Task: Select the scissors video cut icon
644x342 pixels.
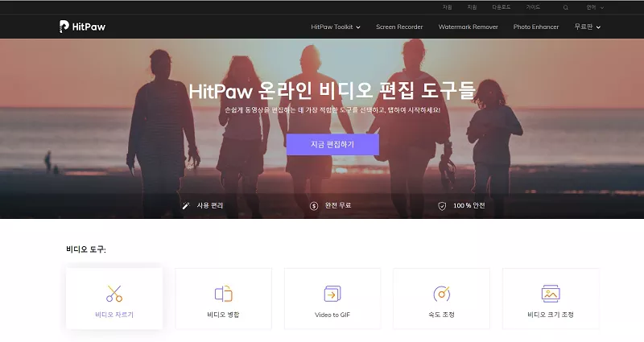Action: click(x=114, y=294)
